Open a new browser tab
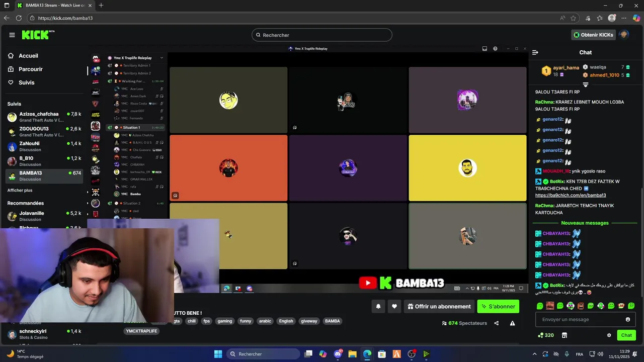644x362 pixels. coord(101,6)
